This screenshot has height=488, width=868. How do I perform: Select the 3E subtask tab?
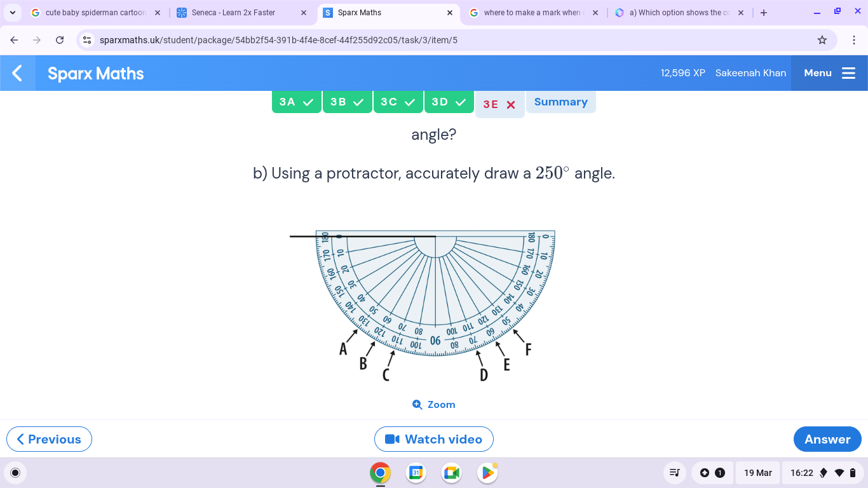click(499, 104)
